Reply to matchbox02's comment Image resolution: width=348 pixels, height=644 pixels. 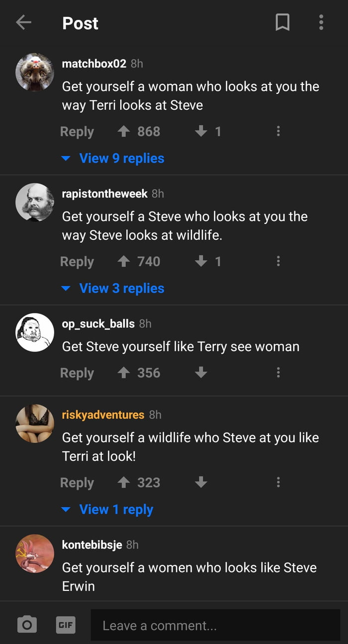77,132
